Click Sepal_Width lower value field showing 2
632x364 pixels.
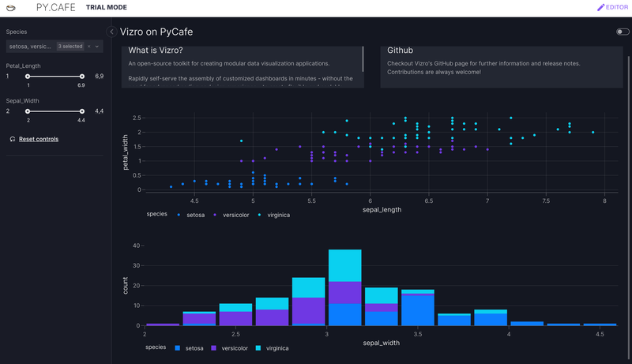point(9,111)
